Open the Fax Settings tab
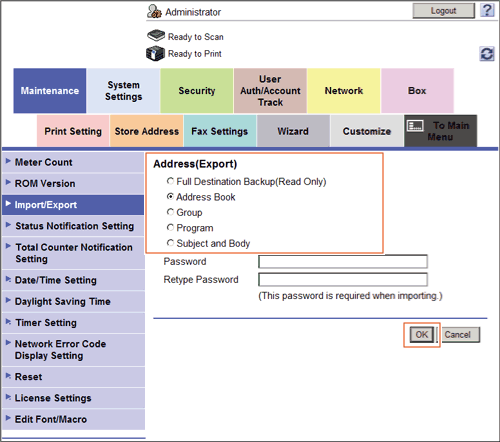 tap(220, 131)
